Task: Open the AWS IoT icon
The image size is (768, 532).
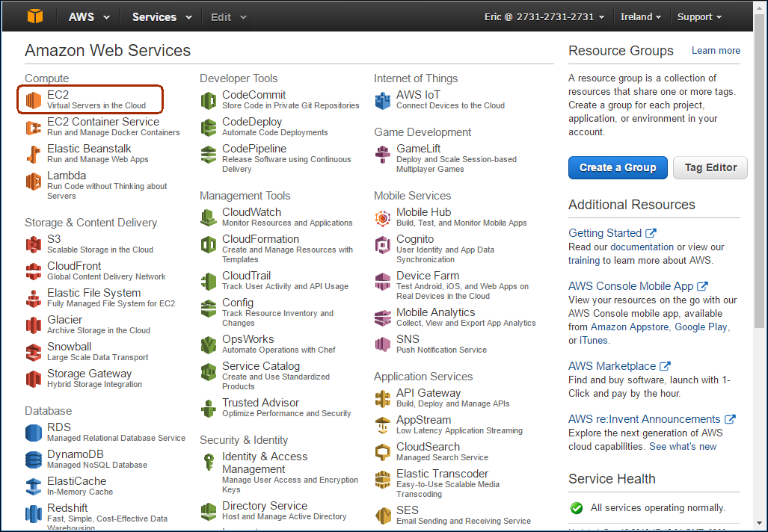Action: (383, 100)
